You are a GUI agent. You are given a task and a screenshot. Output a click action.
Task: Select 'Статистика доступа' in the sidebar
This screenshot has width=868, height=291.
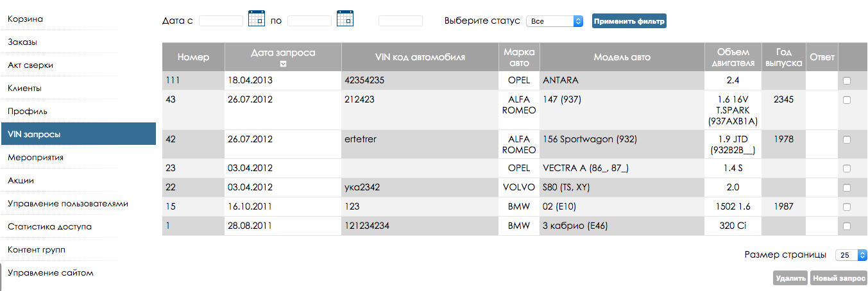click(x=49, y=227)
